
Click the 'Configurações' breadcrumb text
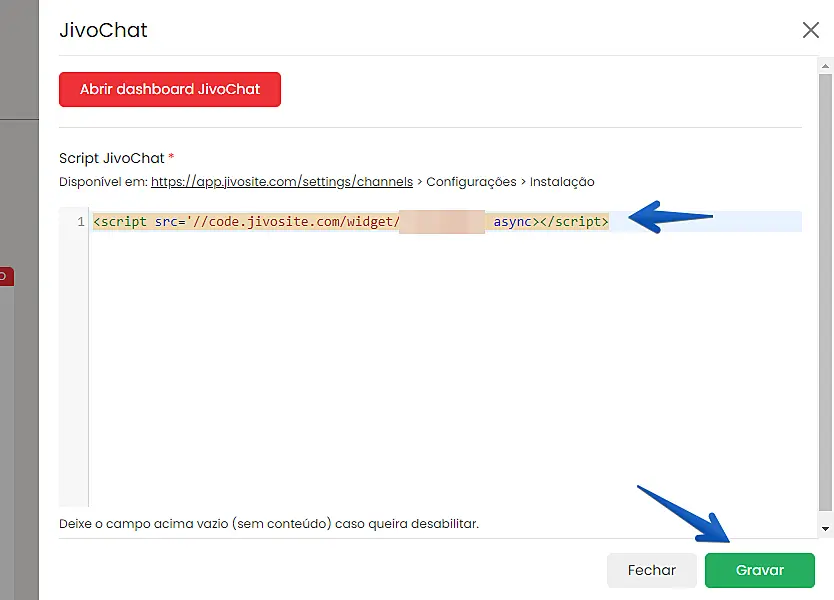click(x=471, y=182)
